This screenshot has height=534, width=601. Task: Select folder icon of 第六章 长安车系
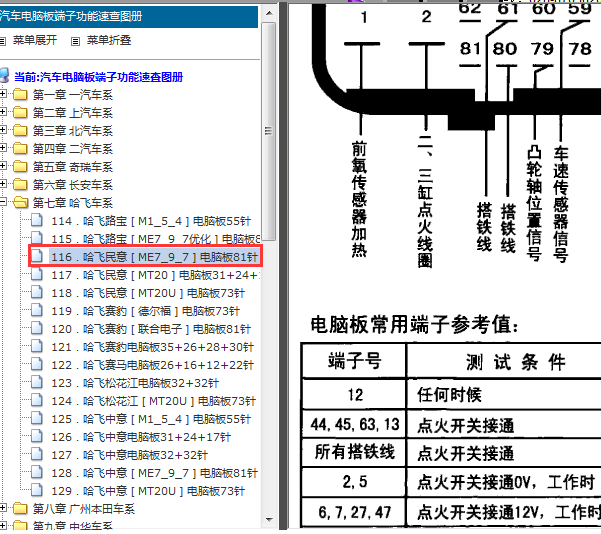20,184
